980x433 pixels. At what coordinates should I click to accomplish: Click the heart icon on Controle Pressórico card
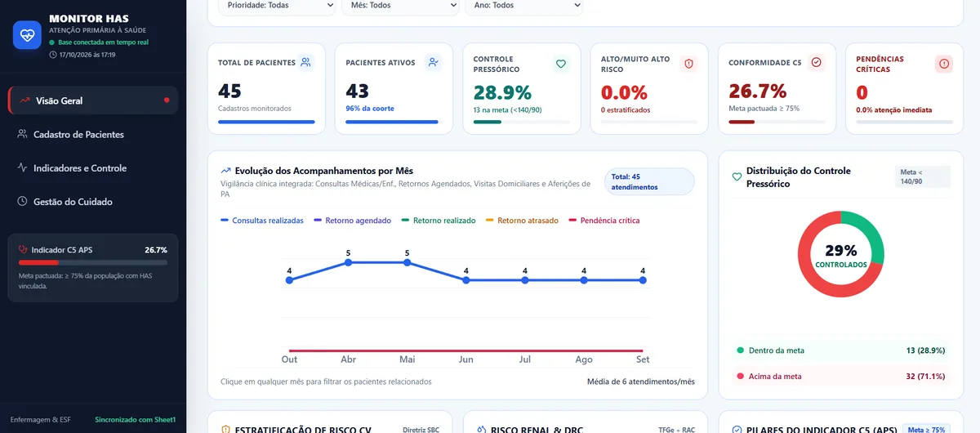tap(561, 64)
